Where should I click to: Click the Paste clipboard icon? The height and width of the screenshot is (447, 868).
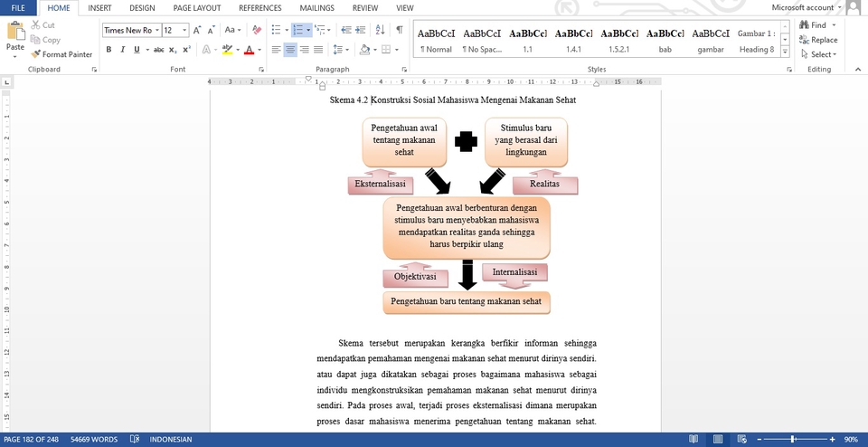(x=15, y=31)
